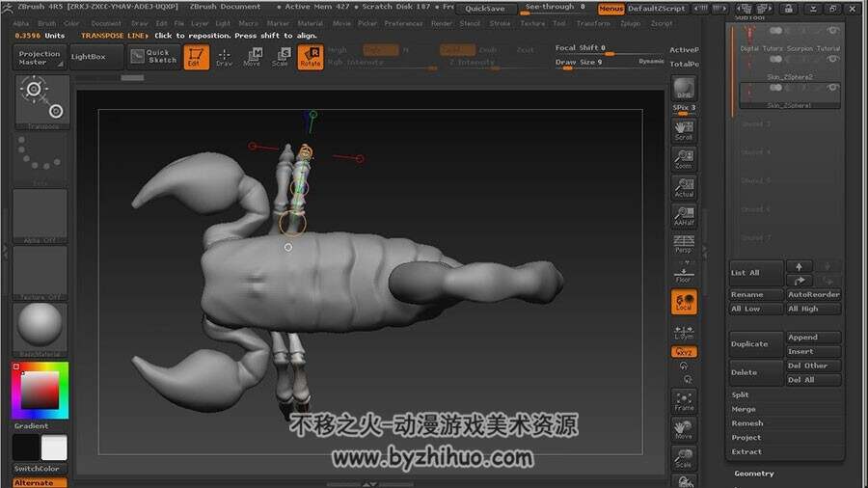Toggle Local symmetry mode
This screenshot has height=488, width=868.
[x=684, y=302]
